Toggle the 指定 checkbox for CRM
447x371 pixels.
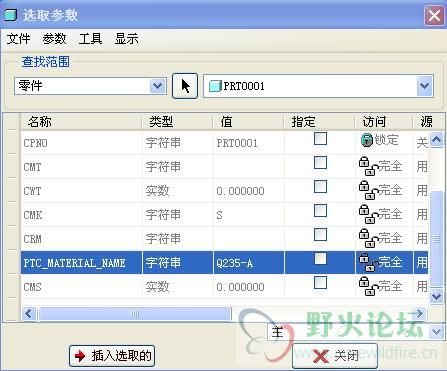point(320,235)
